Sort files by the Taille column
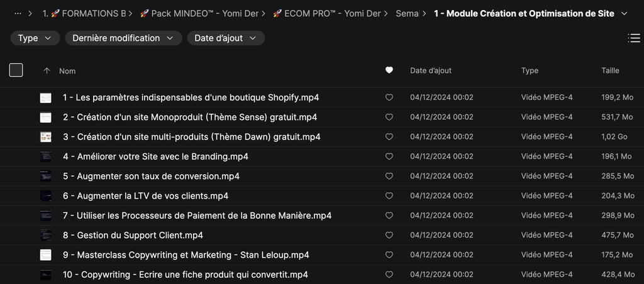The width and height of the screenshot is (644, 284). 610,71
